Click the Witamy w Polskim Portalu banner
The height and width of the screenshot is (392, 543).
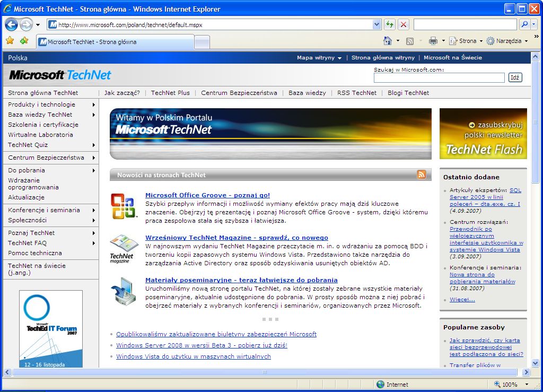tap(270, 134)
